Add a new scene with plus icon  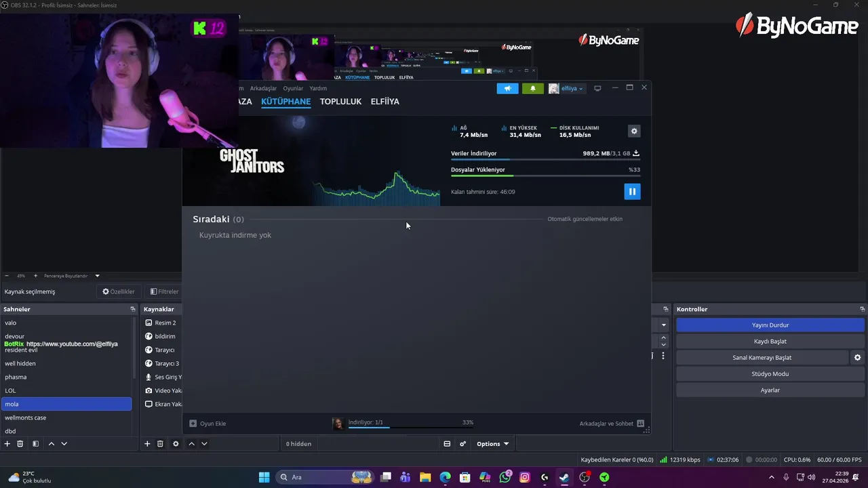[x=7, y=444]
